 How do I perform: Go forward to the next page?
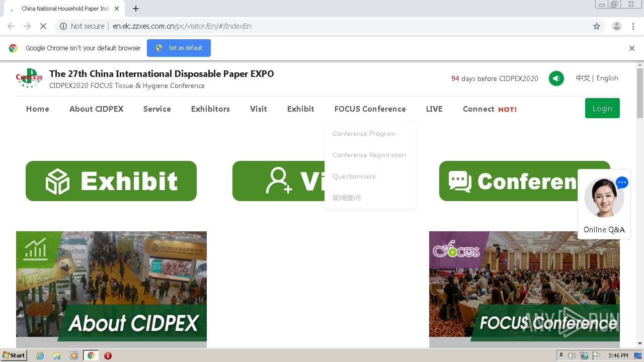[x=27, y=26]
